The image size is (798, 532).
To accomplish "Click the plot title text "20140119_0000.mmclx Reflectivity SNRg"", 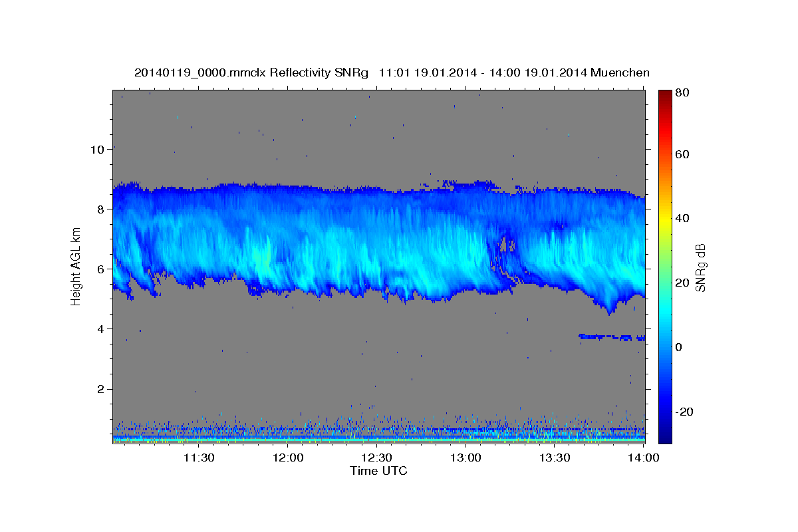I will pos(251,72).
